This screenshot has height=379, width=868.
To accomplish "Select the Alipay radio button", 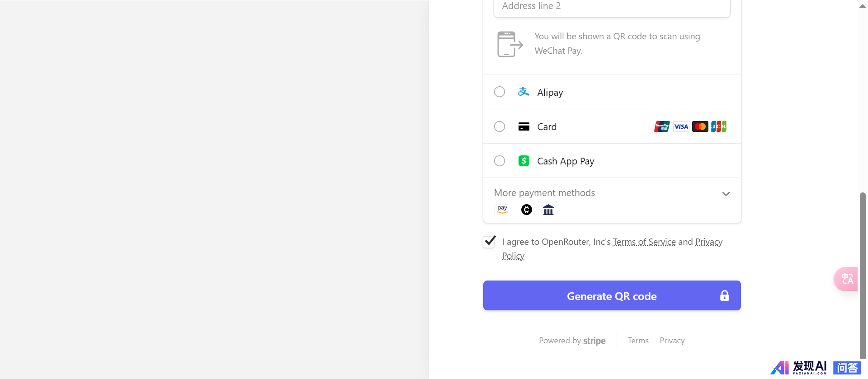I will [x=500, y=92].
